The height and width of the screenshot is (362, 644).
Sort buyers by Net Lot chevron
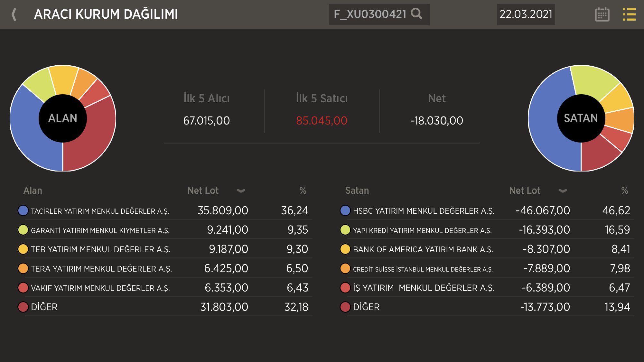tap(241, 190)
